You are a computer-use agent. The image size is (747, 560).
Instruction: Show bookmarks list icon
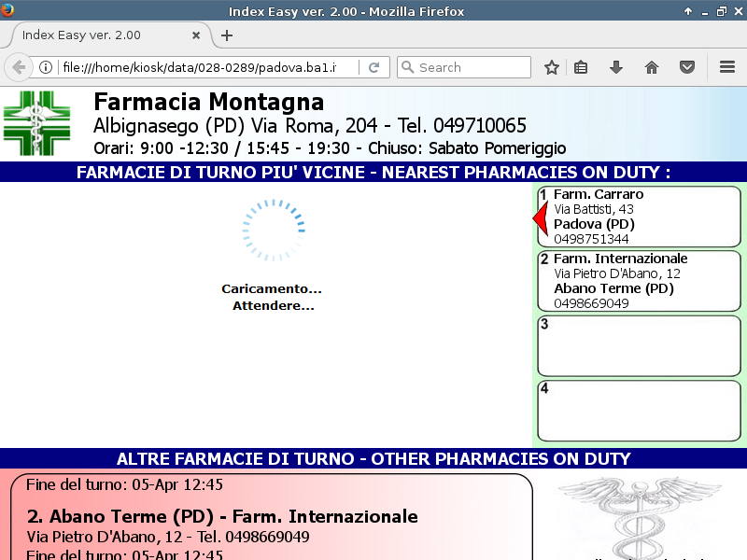(x=581, y=67)
